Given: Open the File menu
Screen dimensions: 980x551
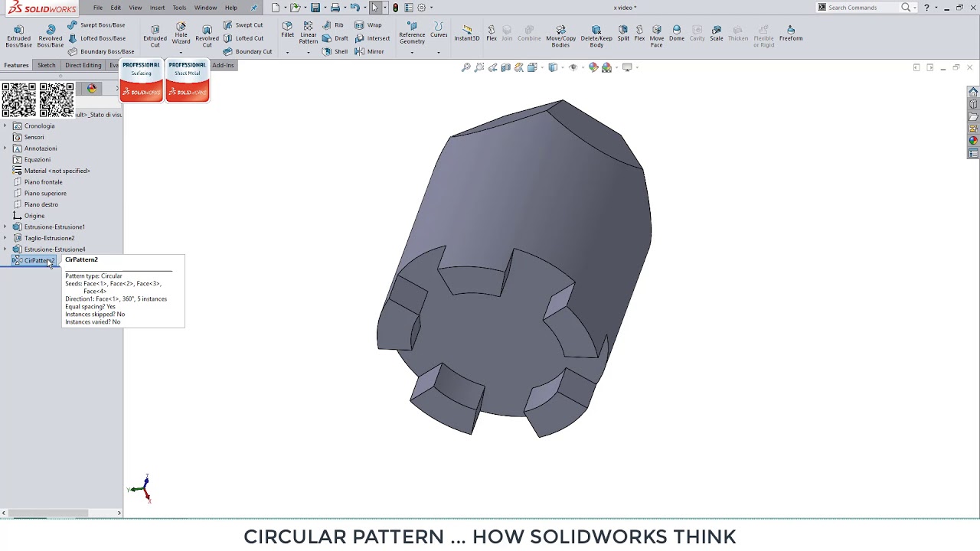Looking at the screenshot, I should click(98, 8).
